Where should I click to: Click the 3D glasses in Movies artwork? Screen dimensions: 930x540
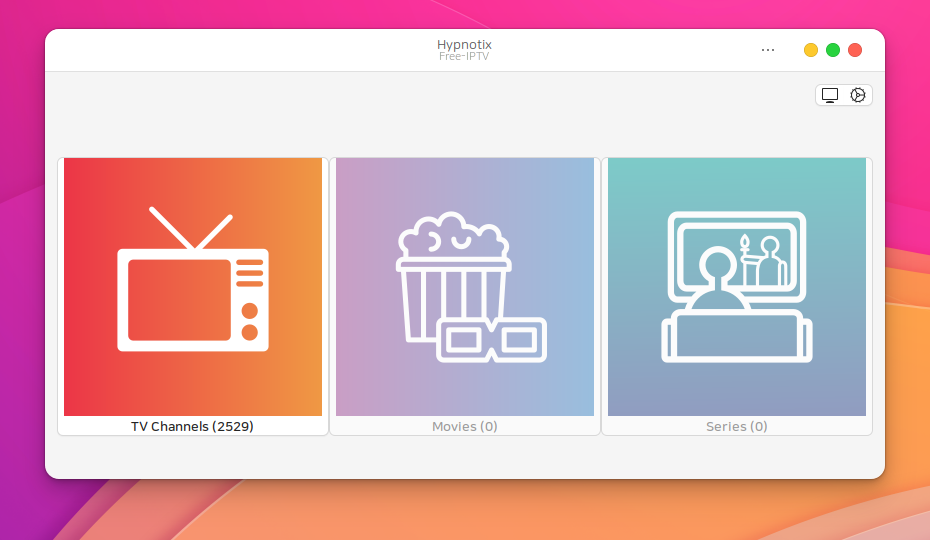pos(491,340)
